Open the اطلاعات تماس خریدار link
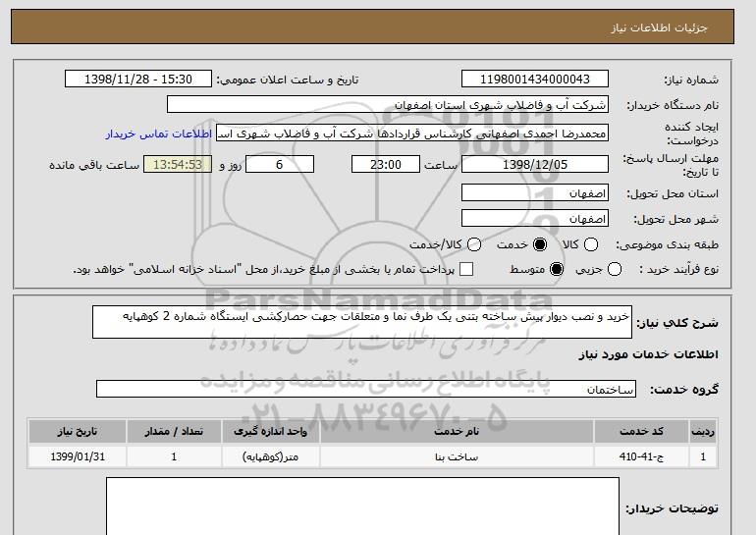This screenshot has height=535, width=756. [x=159, y=134]
